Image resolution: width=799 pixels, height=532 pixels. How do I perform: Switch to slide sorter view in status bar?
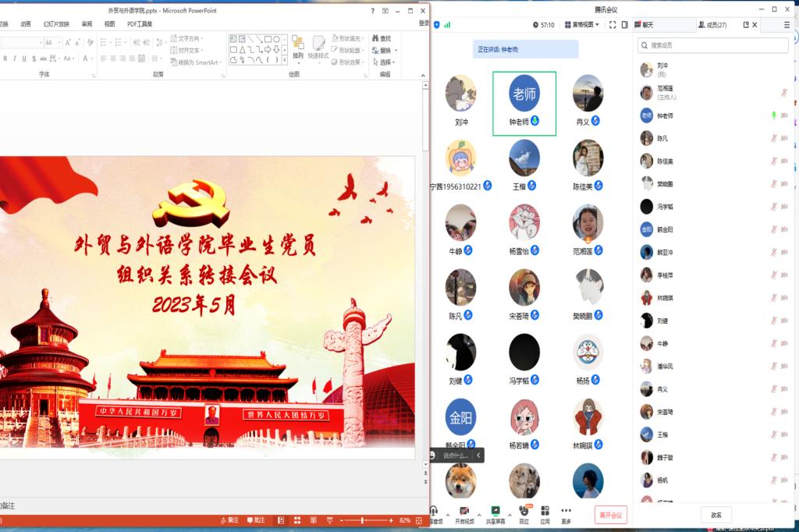(x=297, y=520)
